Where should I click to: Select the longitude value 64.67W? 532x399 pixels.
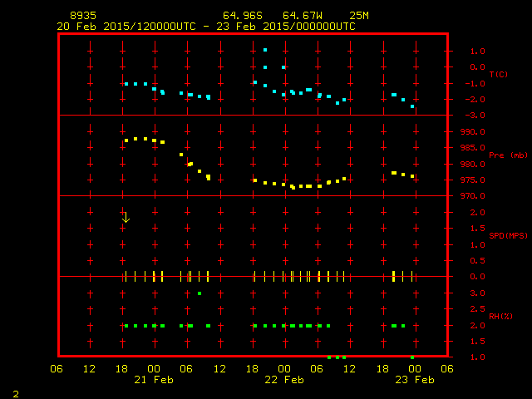click(303, 16)
